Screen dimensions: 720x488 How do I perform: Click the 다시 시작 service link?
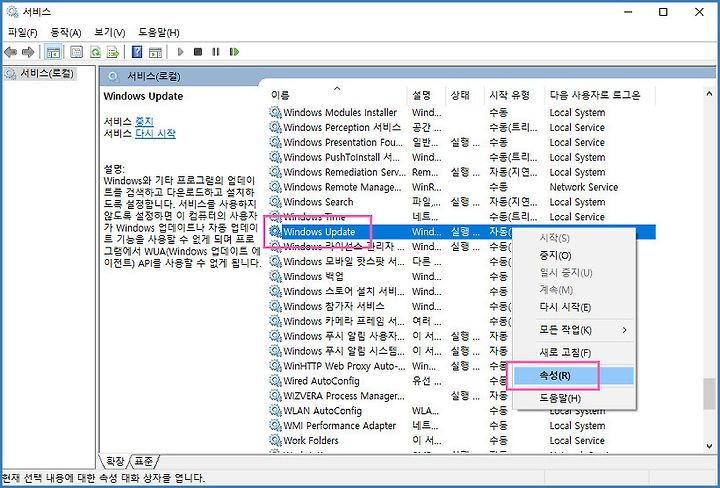tap(155, 134)
